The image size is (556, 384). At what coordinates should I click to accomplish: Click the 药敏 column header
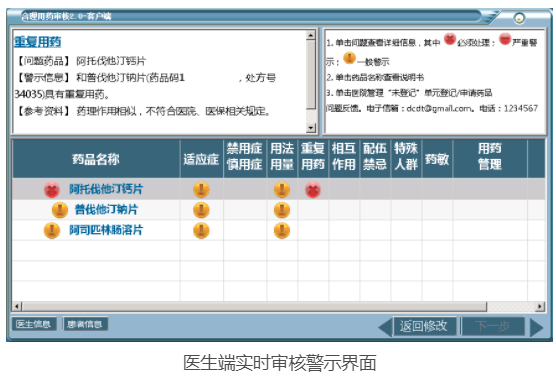[x=437, y=159]
